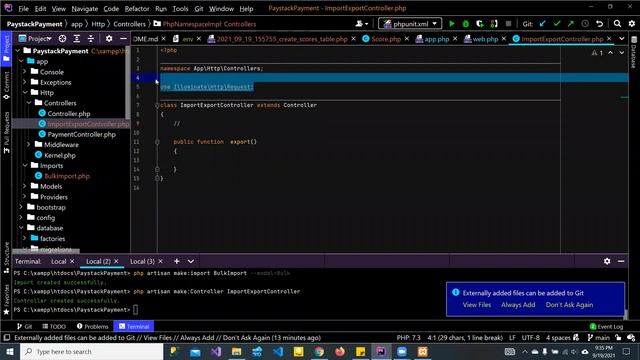Click the Run with Coverage icon
The width and height of the screenshot is (640, 360).
click(x=480, y=24)
